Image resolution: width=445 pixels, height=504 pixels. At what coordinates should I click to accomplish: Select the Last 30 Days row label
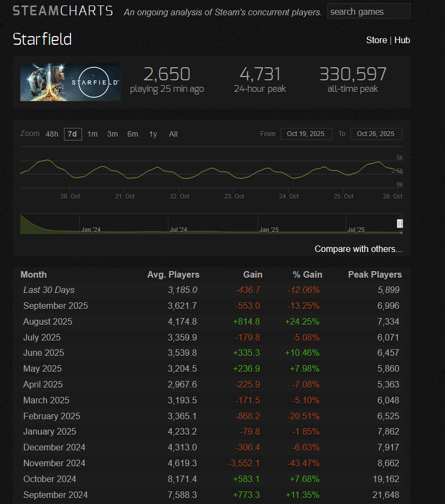tap(49, 290)
